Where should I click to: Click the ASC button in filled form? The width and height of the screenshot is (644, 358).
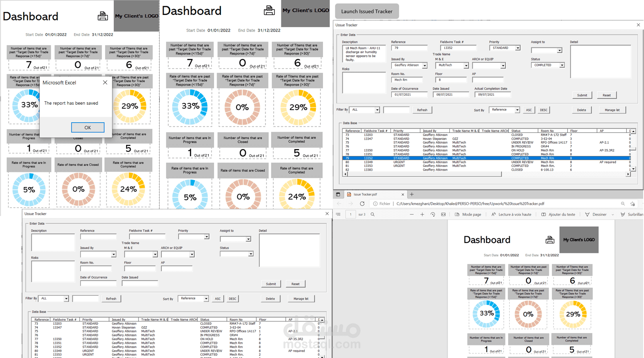pyautogui.click(x=529, y=110)
